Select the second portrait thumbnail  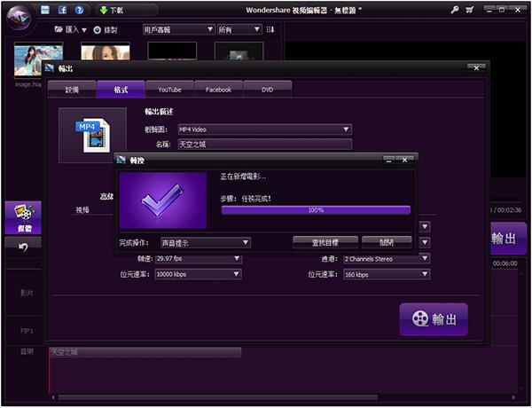106,51
